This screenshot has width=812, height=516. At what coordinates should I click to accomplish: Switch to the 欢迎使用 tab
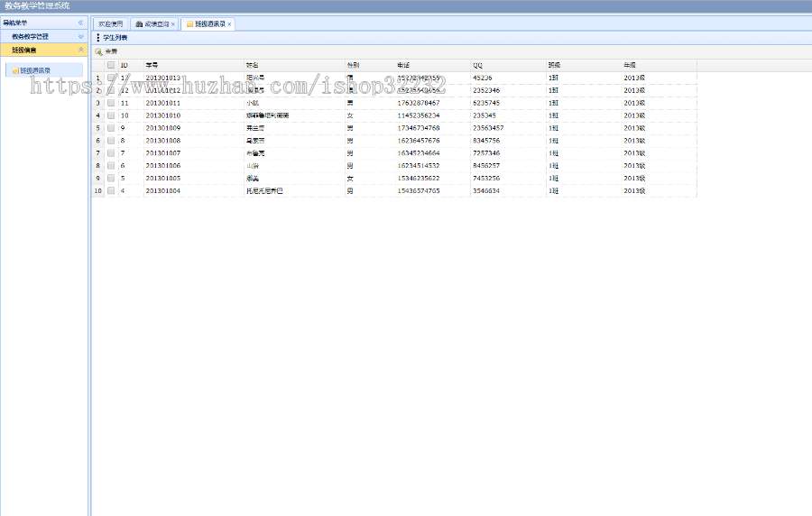tap(111, 24)
